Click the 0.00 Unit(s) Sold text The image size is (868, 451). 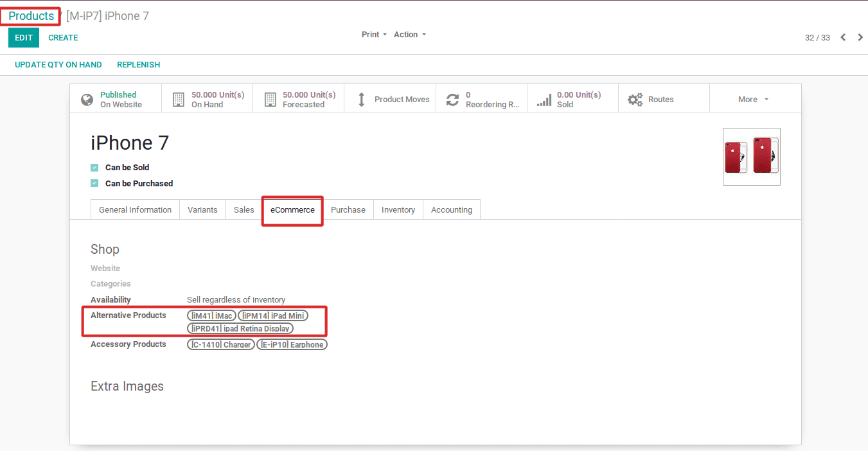click(579, 100)
